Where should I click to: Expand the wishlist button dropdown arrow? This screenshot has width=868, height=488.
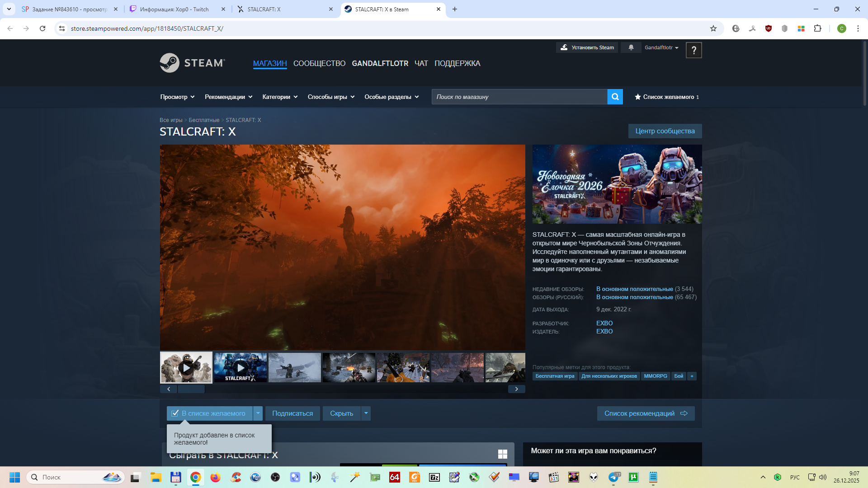point(258,413)
